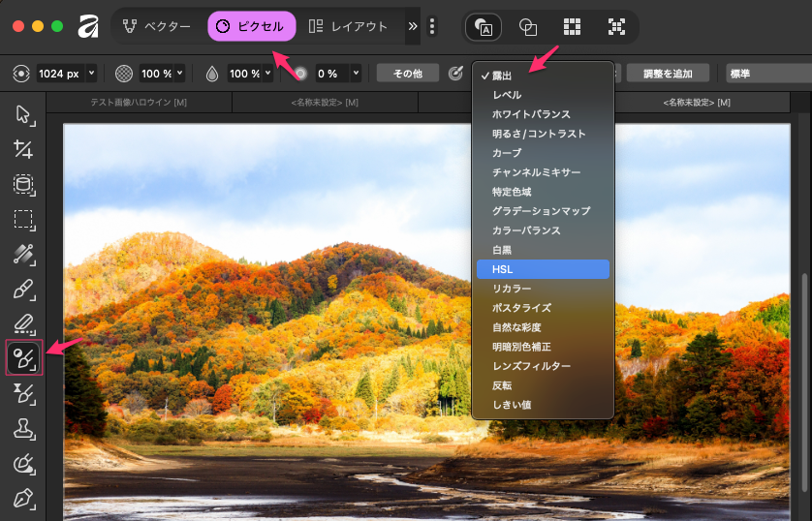Select the Clone stamp tool
812x521 pixels.
coord(23,428)
